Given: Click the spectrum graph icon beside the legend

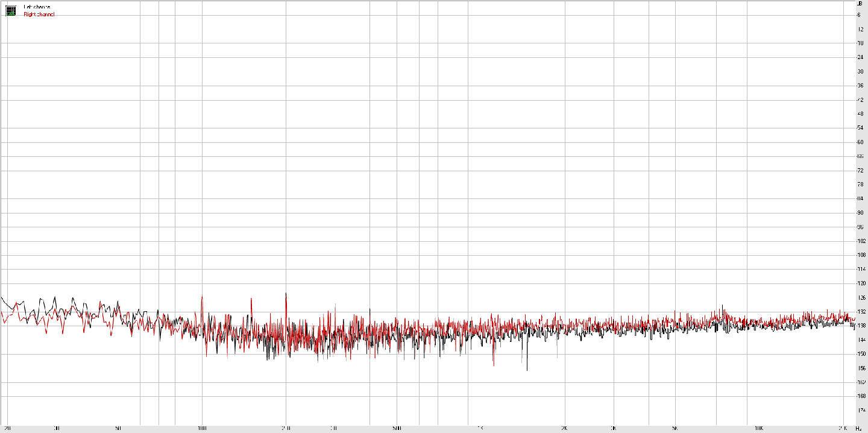Looking at the screenshot, I should 11,10.
